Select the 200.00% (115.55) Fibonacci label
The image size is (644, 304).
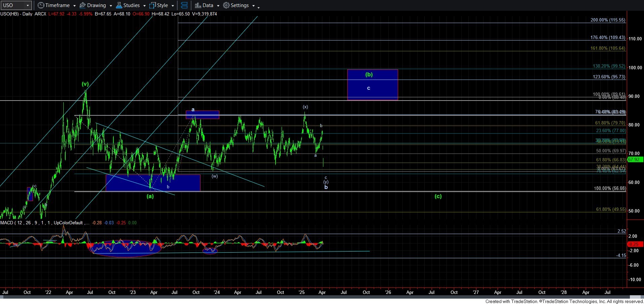608,20
